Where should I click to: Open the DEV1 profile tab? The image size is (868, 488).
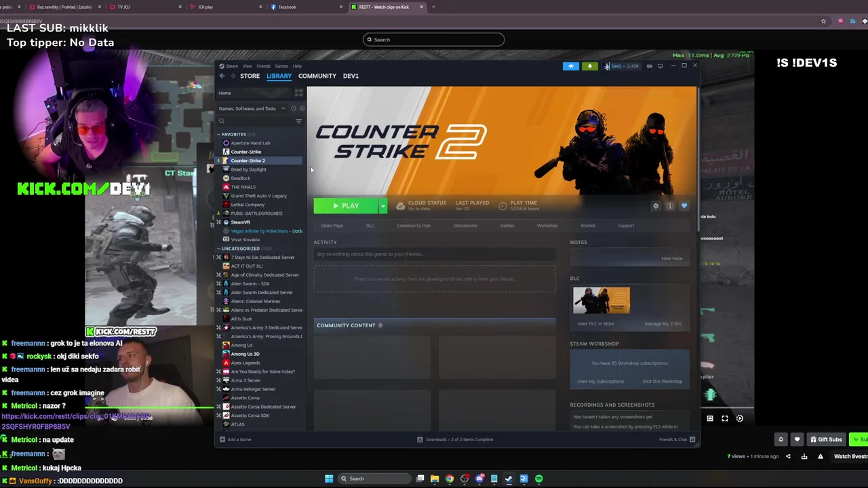tap(351, 76)
